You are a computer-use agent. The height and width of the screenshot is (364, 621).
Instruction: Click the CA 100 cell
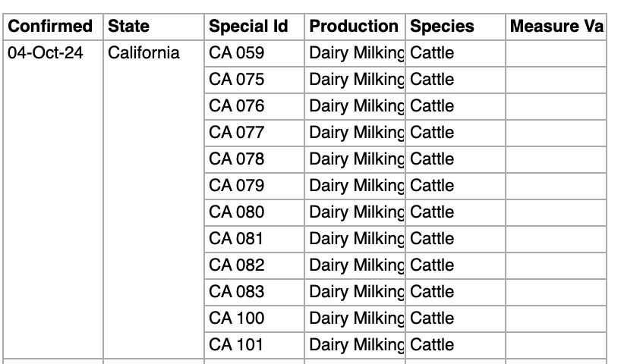(x=237, y=318)
